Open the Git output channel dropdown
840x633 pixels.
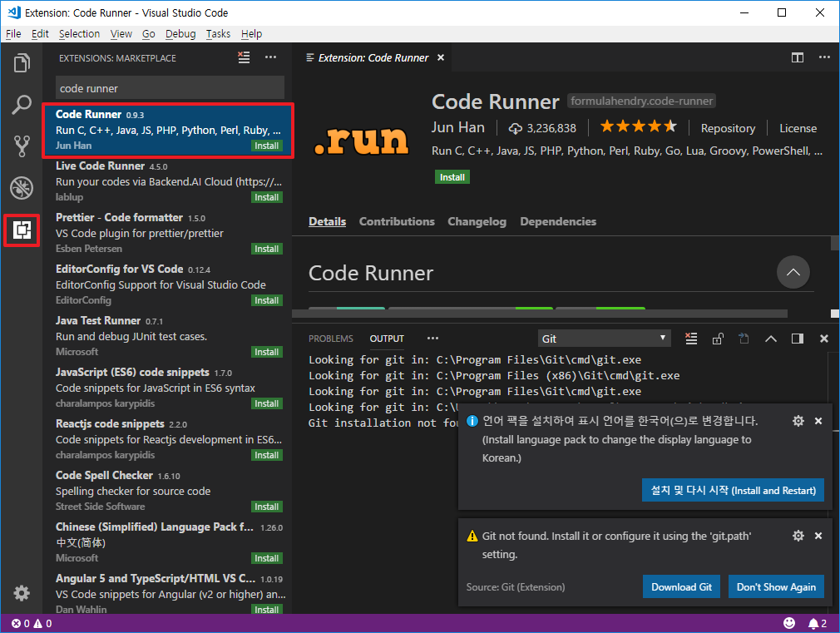point(604,339)
